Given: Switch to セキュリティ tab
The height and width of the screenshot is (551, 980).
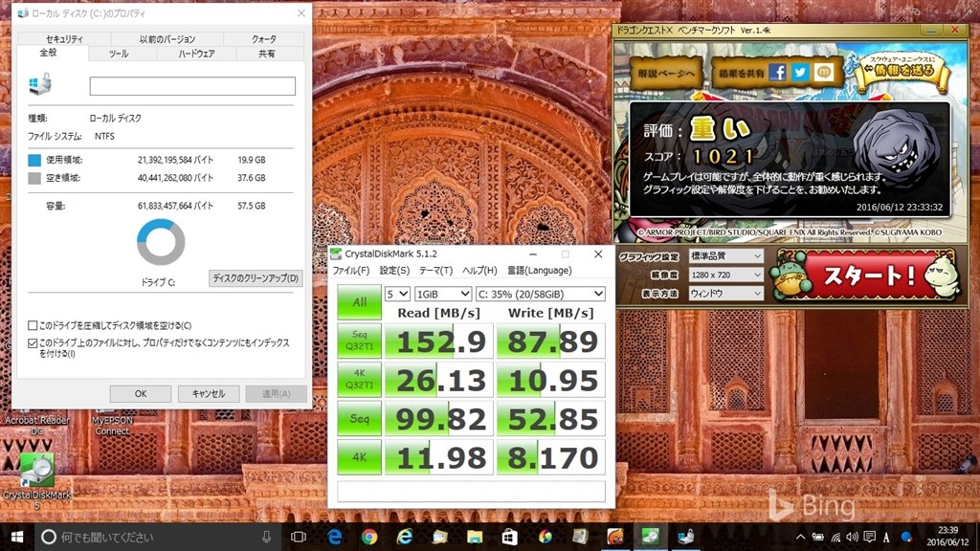Looking at the screenshot, I should tap(64, 38).
